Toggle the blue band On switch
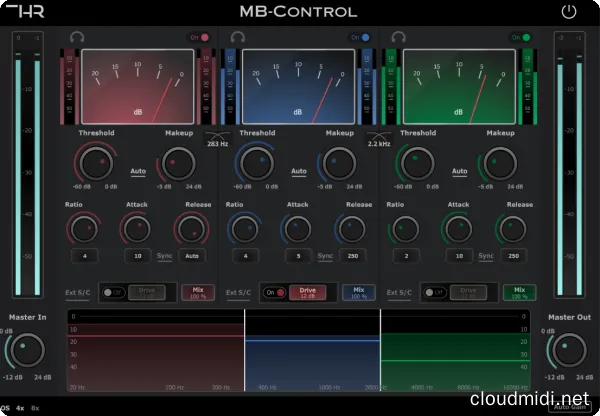Viewport: 600px width, 416px height. point(360,38)
